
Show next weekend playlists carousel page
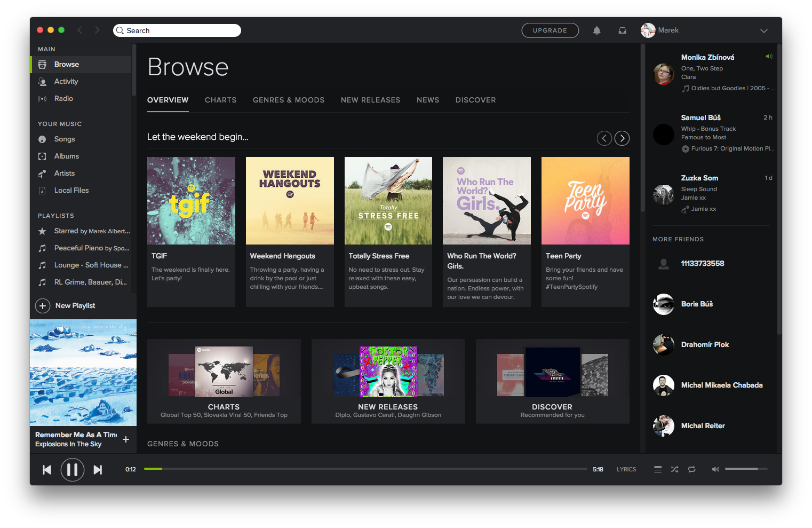click(x=622, y=138)
